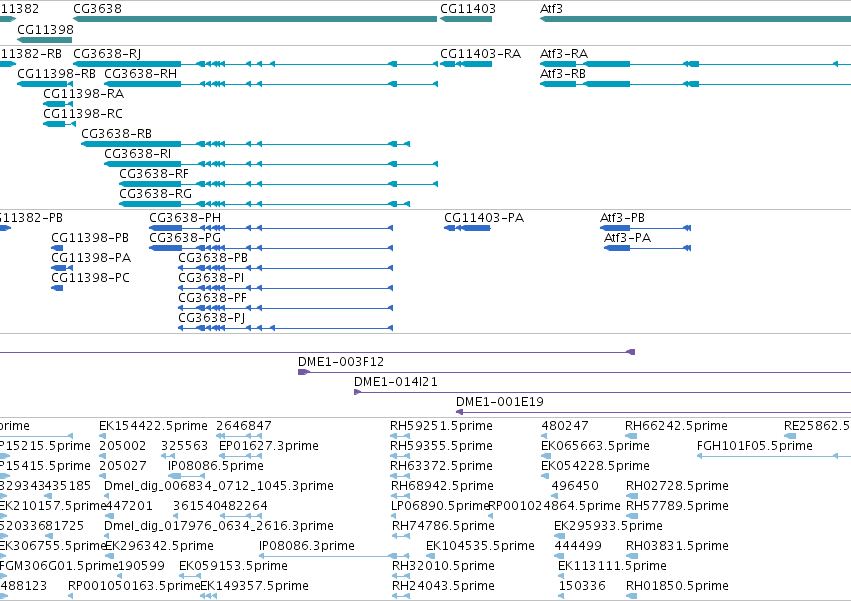Screen dimensions: 851x601
Task: Select protein CG3638-PB
Action: [x=285, y=268]
